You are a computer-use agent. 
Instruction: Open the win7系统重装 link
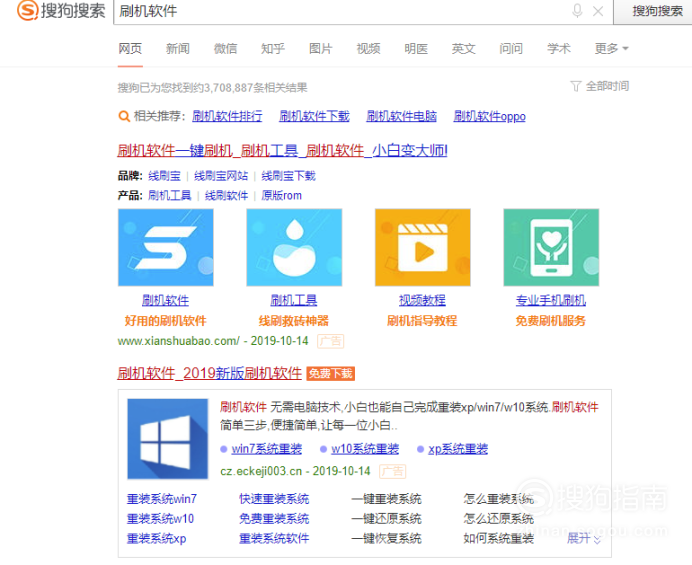267,449
